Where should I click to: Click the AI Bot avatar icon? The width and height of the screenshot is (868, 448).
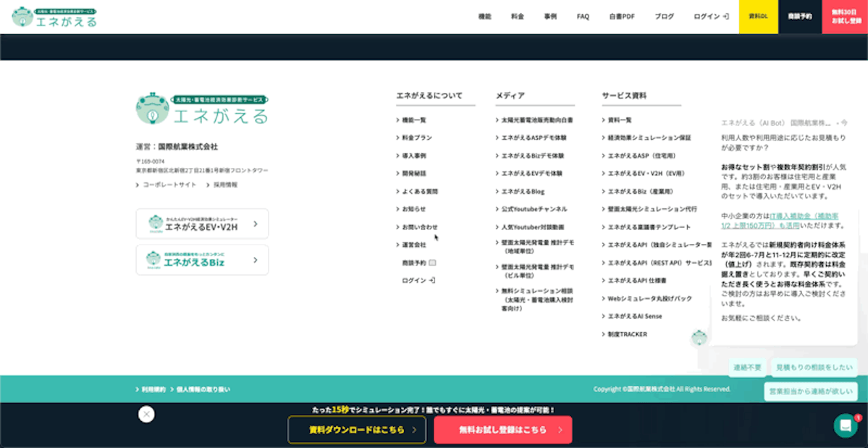(699, 337)
